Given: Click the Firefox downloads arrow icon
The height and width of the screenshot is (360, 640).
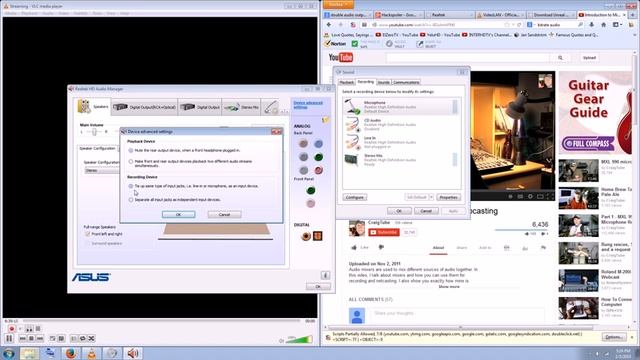Looking at the screenshot, I should point(591,25).
